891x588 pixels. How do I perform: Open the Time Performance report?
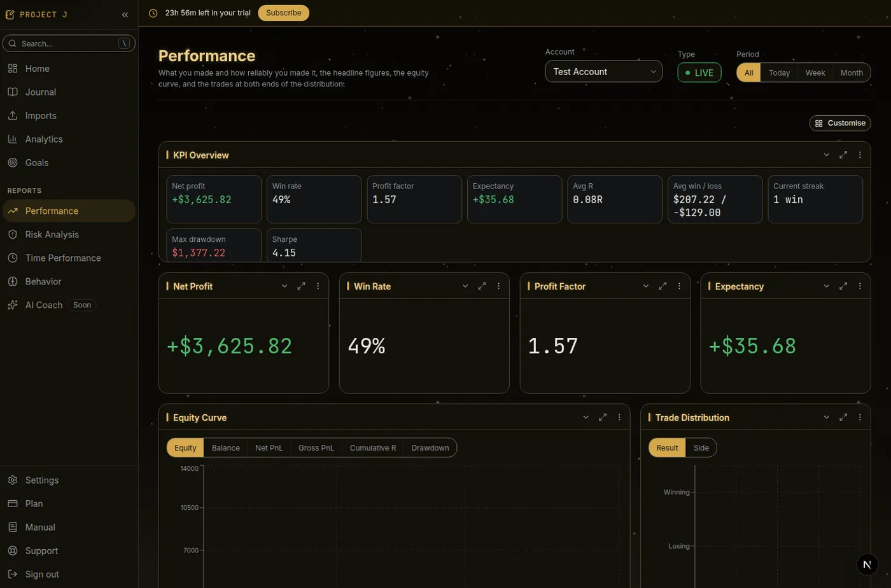69,258
